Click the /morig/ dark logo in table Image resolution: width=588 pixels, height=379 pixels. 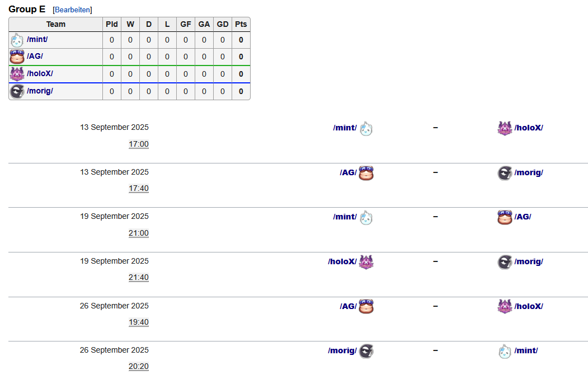17,91
